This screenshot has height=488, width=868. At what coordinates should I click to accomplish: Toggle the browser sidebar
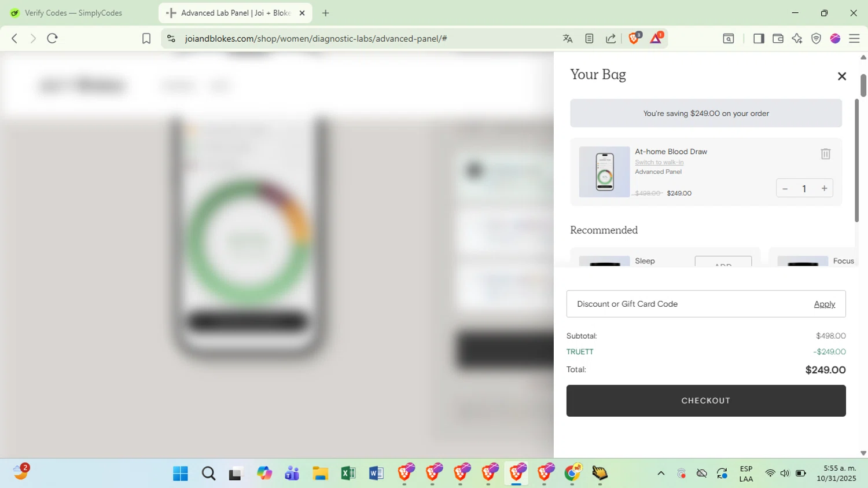tap(759, 38)
